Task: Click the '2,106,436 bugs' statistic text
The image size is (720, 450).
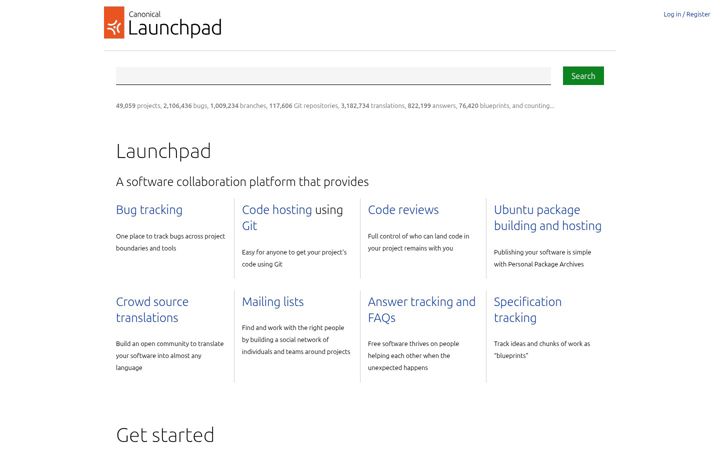Action: [x=186, y=106]
